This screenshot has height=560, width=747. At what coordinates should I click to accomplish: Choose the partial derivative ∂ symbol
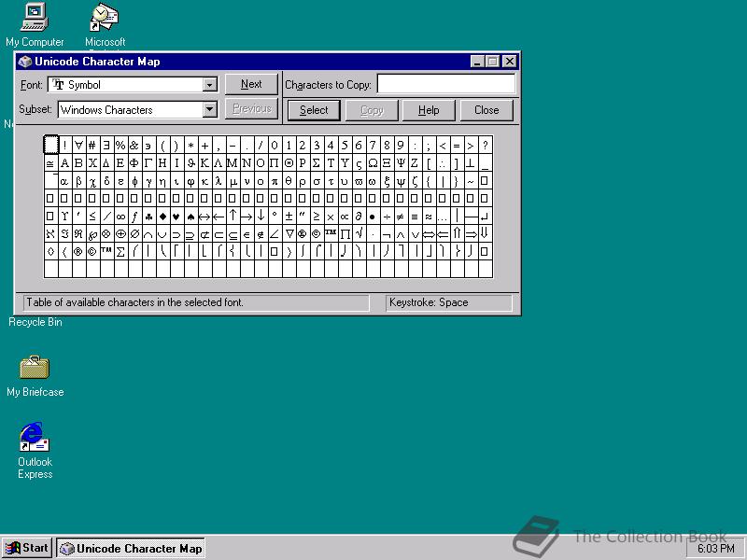359,217
